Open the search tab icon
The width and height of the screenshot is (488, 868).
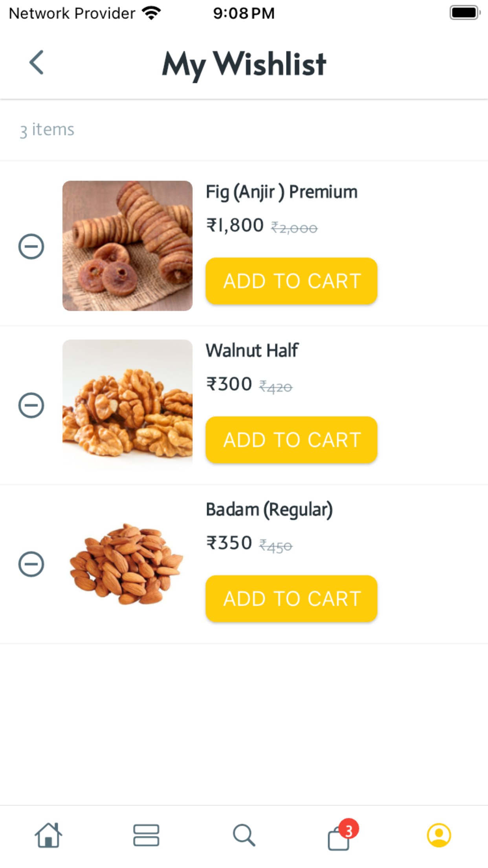coord(244,835)
